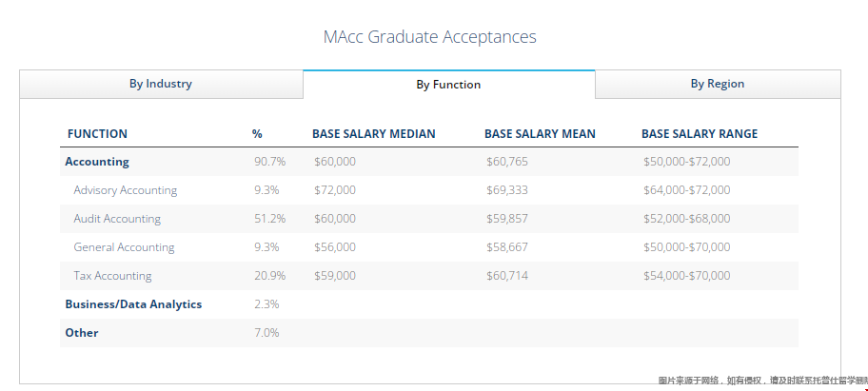
Task: Click the BASE SALARY MEDIAN header
Action: click(x=373, y=134)
